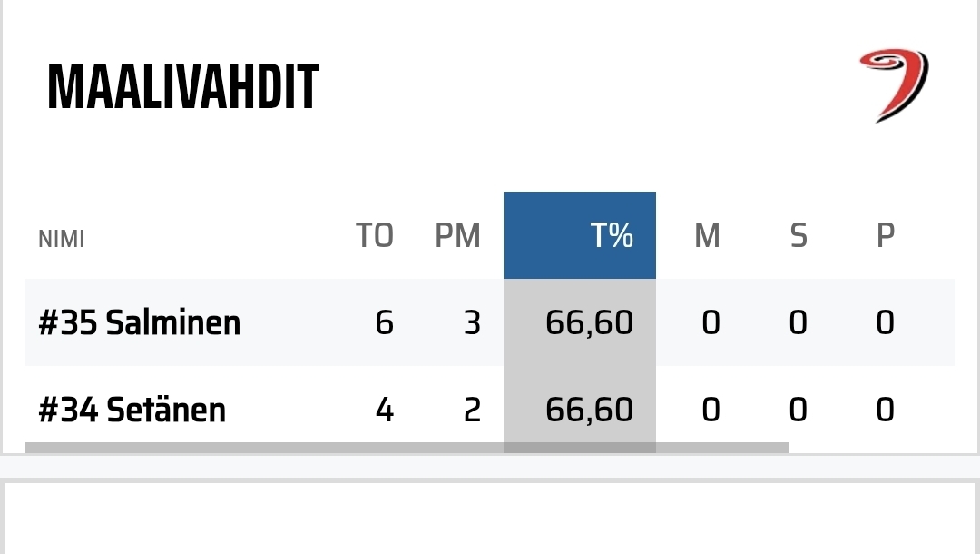This screenshot has width=980, height=554.
Task: Select Salminen's PM value 3
Action: pos(472,322)
